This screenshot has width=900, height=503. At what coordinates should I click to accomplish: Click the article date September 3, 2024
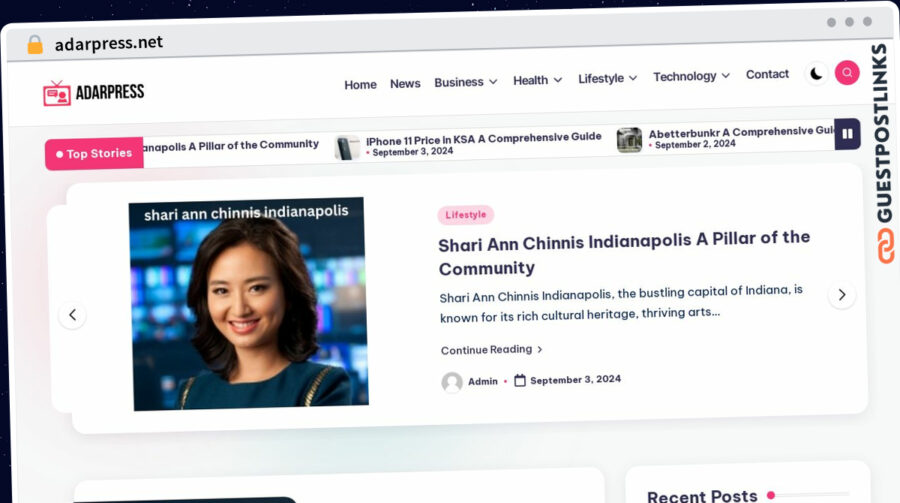point(575,380)
